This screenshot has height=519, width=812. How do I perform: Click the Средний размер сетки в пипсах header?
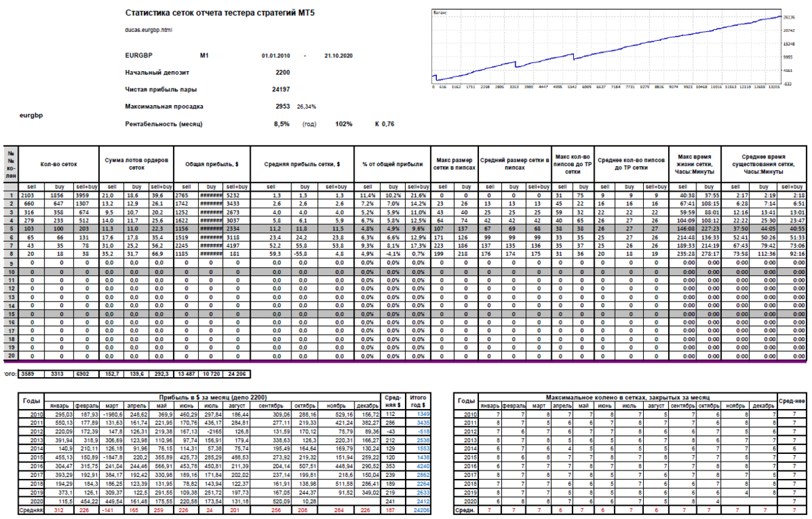(x=514, y=164)
